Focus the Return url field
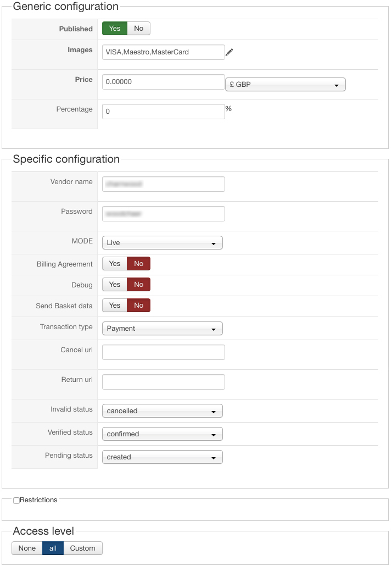This screenshot has width=392, height=566. 163,382
